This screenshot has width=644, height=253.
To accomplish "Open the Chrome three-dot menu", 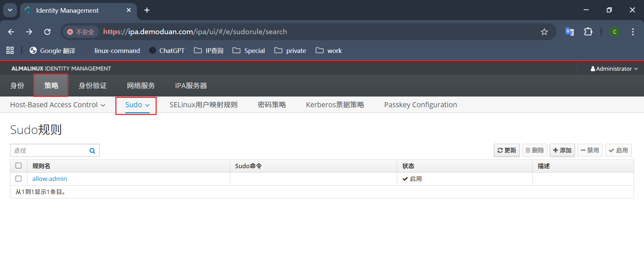I will tap(633, 32).
